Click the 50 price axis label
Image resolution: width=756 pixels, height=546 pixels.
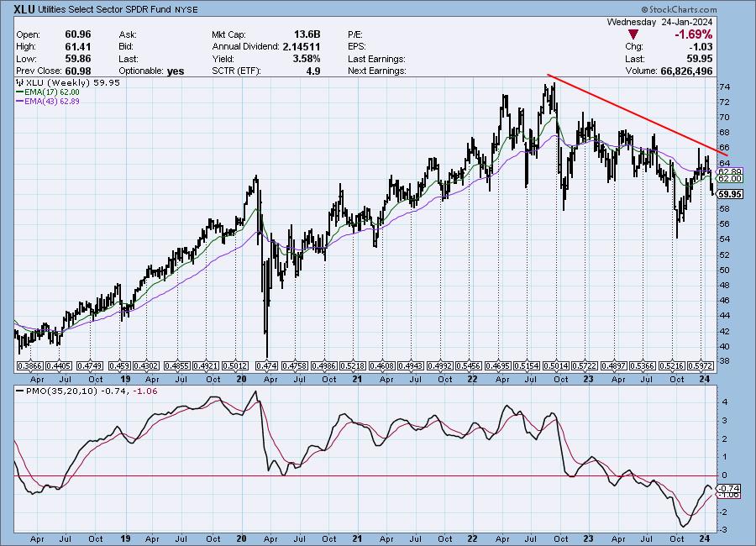[x=724, y=270]
